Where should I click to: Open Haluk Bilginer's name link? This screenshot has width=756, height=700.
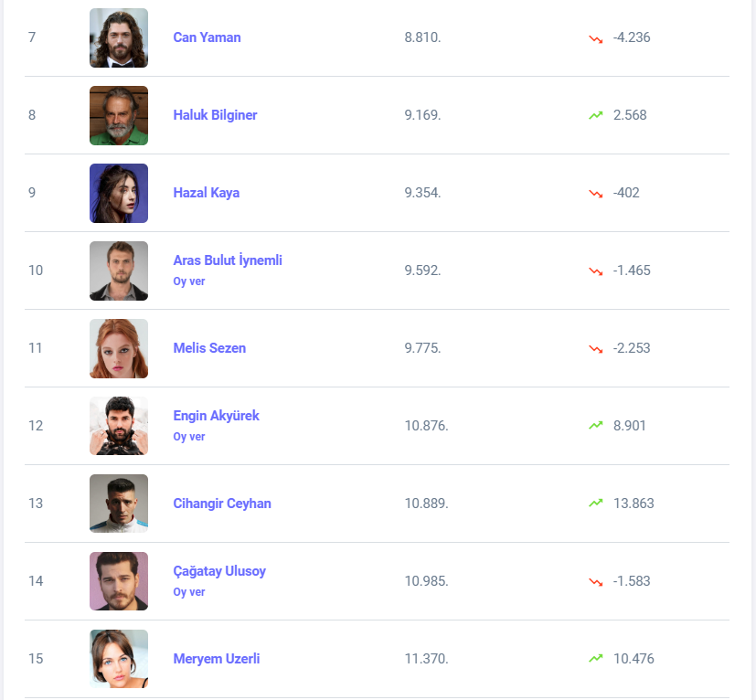point(215,115)
